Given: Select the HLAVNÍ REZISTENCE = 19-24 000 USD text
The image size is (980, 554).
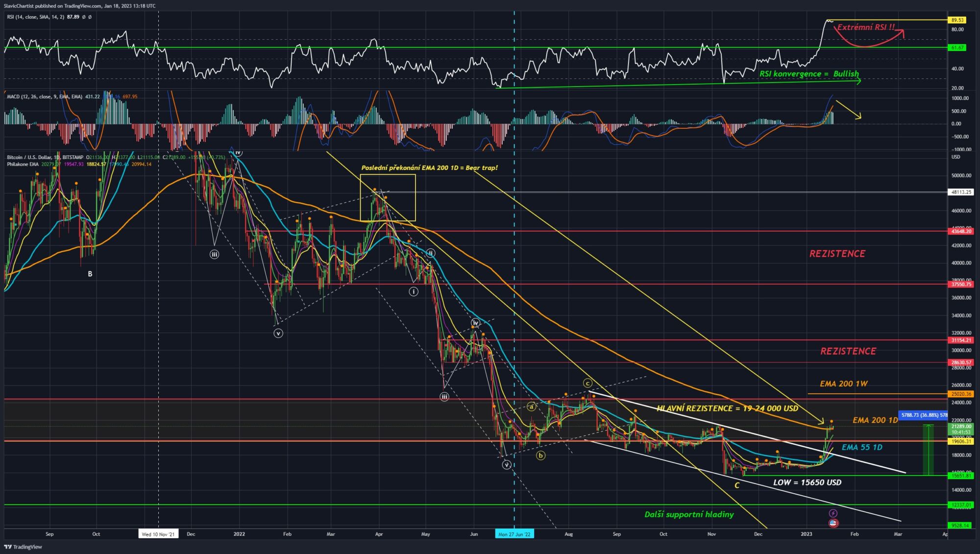Looking at the screenshot, I should click(728, 408).
